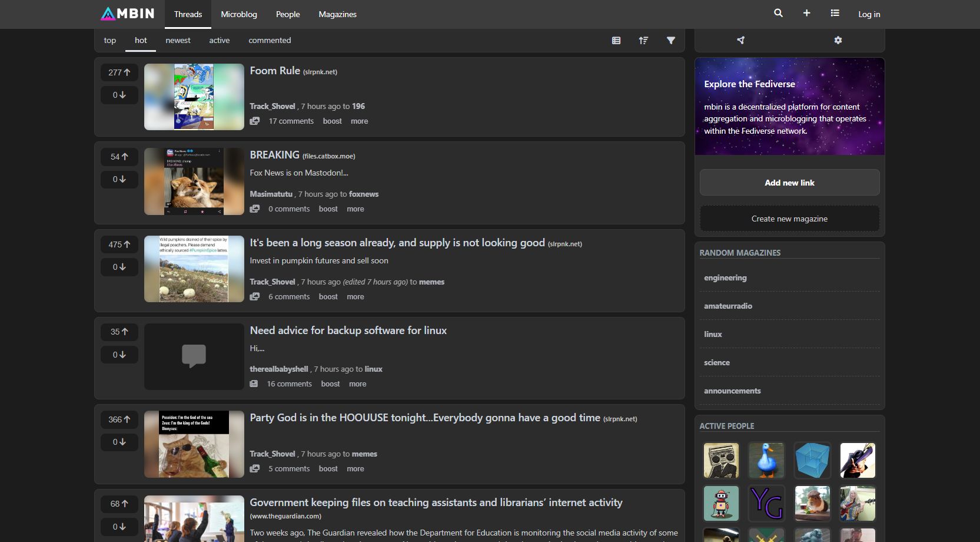Click the Fediverse share icon in the sidebar
980x542 pixels.
(x=740, y=40)
